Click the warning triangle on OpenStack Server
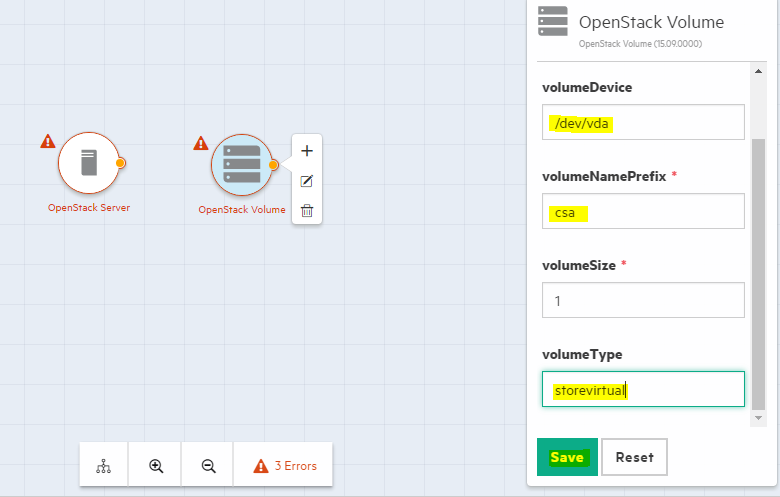Image resolution: width=780 pixels, height=497 pixels. pyautogui.click(x=48, y=141)
